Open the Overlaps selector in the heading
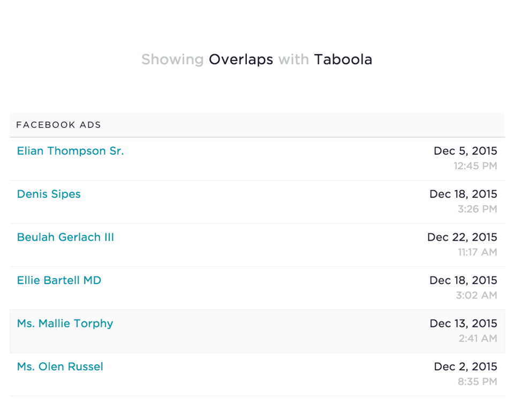 (240, 59)
